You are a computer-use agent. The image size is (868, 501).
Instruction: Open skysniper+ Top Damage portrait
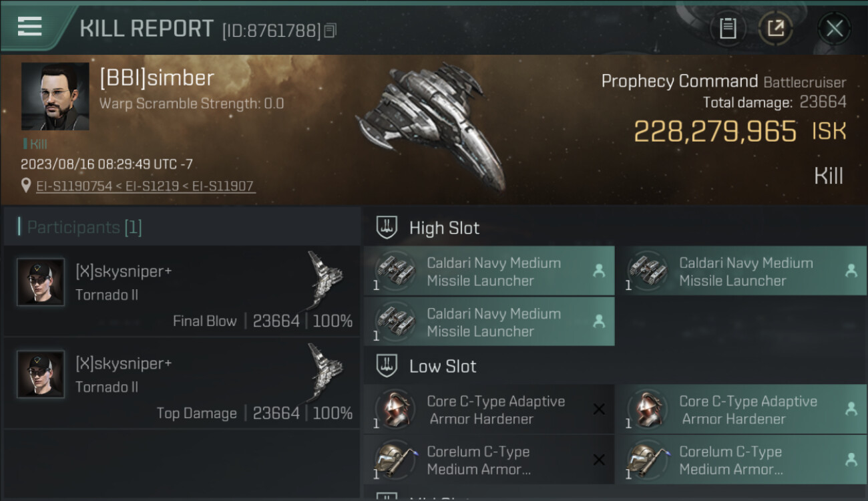point(41,374)
